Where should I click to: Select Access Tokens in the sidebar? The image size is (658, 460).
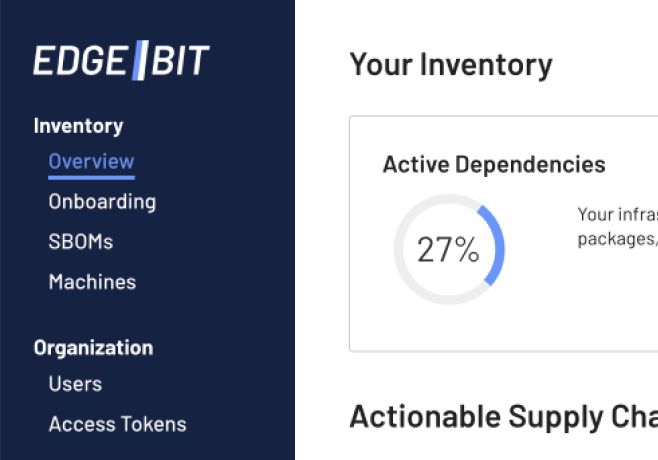click(x=117, y=424)
